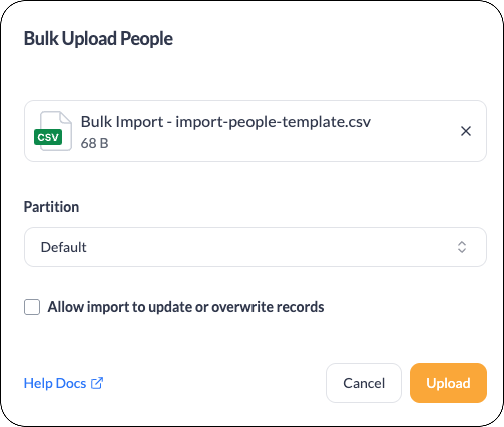Click the file name import-people-template.csv
The height and width of the screenshot is (427, 504).
tap(273, 122)
